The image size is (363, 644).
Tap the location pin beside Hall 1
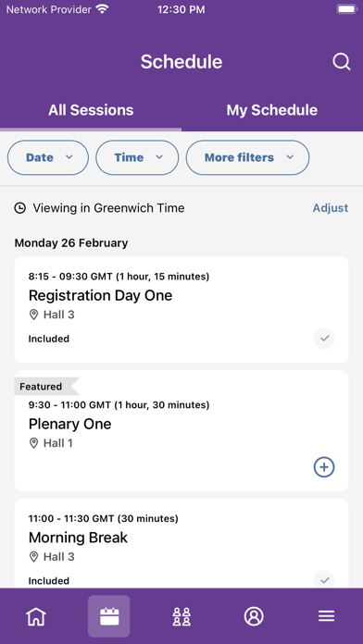pos(33,443)
